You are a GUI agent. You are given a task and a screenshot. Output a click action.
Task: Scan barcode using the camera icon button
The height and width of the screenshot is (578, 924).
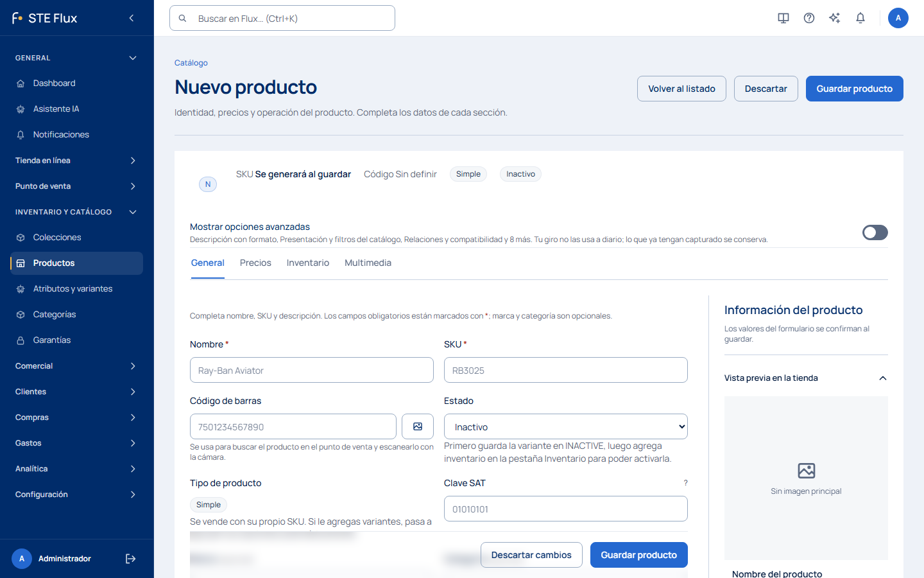(x=418, y=426)
